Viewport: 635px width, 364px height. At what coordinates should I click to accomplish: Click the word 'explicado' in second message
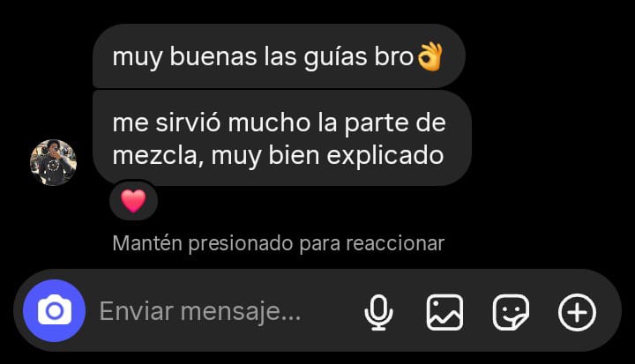coord(385,155)
